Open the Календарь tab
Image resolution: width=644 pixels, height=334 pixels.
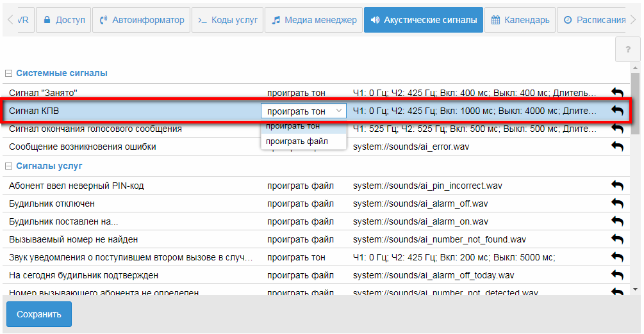[520, 20]
